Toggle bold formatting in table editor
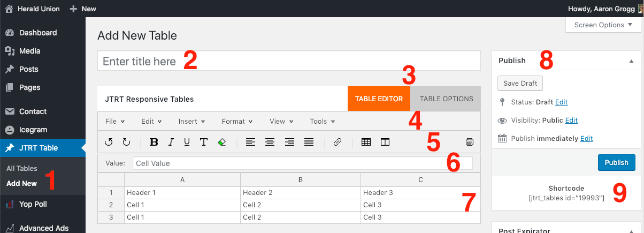The width and height of the screenshot is (644, 233). coord(154,142)
